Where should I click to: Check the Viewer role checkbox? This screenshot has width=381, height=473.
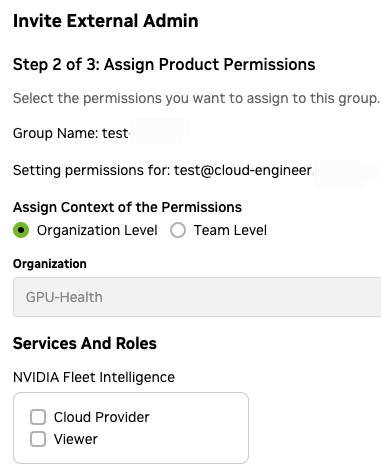coord(38,439)
